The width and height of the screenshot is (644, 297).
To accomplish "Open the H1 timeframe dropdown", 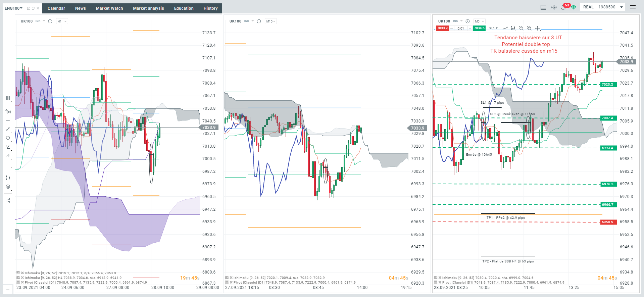I will pyautogui.click(x=62, y=21).
